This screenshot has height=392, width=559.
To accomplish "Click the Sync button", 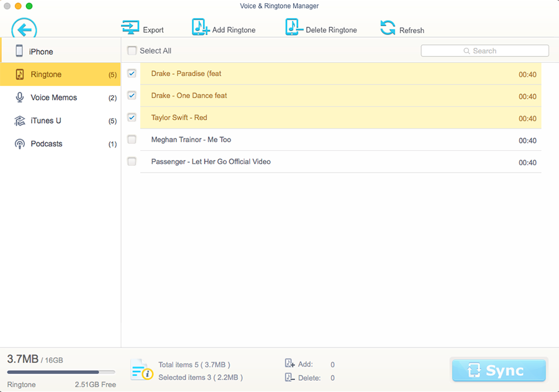I will (499, 371).
